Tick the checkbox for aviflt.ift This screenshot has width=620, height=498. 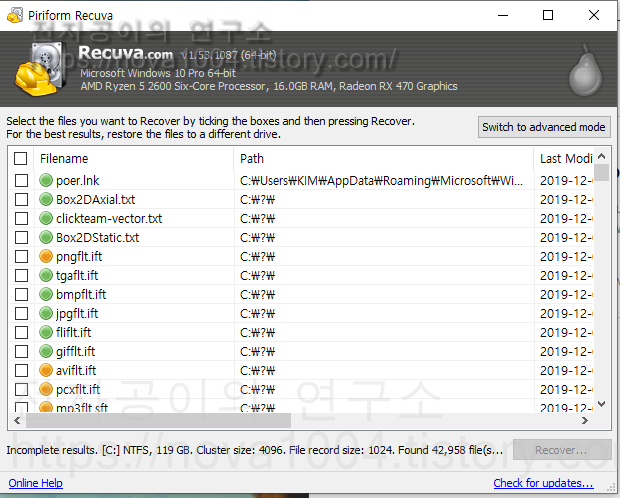click(21, 370)
